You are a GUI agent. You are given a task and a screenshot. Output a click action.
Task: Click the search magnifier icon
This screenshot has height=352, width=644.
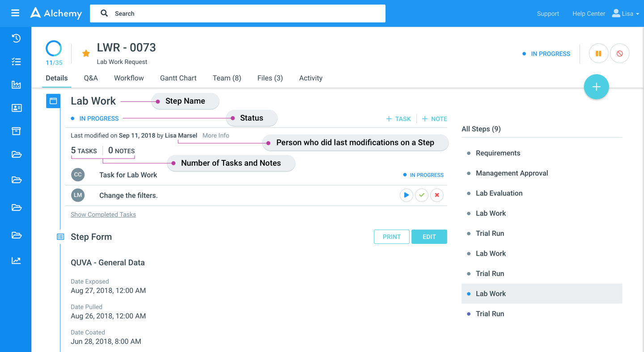pos(104,13)
